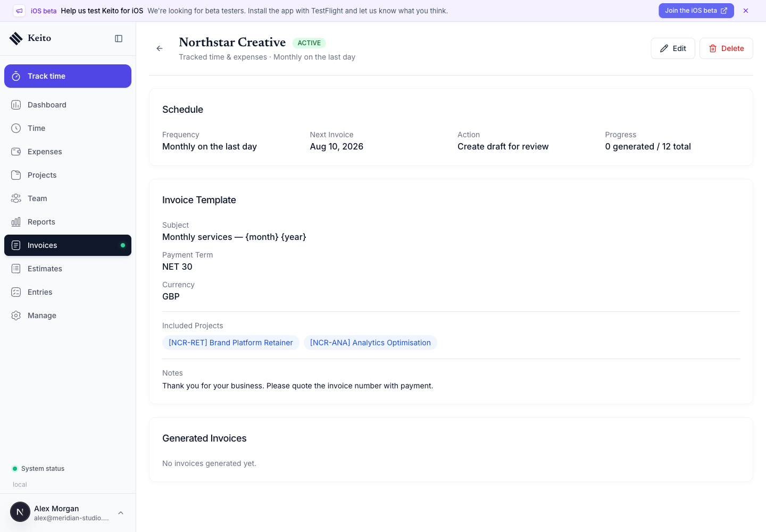Expand the Alex Morgan account menu chevron

click(121, 513)
